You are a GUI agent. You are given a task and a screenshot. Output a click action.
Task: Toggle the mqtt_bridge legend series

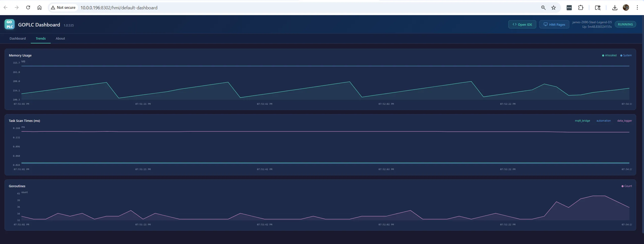[582, 121]
